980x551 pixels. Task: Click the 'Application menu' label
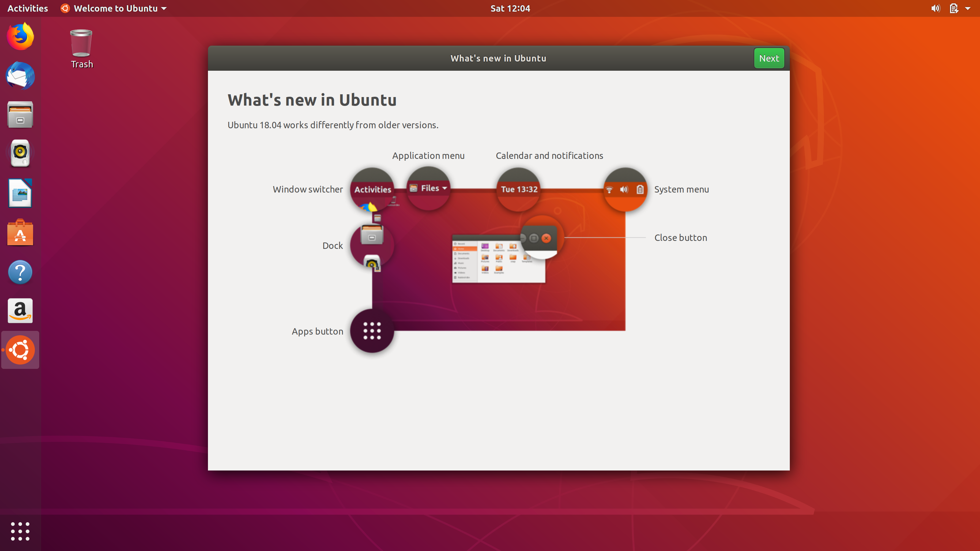coord(428,156)
